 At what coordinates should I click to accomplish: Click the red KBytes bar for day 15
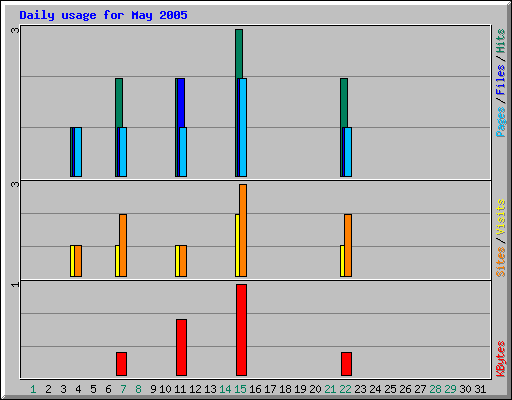coord(241,330)
